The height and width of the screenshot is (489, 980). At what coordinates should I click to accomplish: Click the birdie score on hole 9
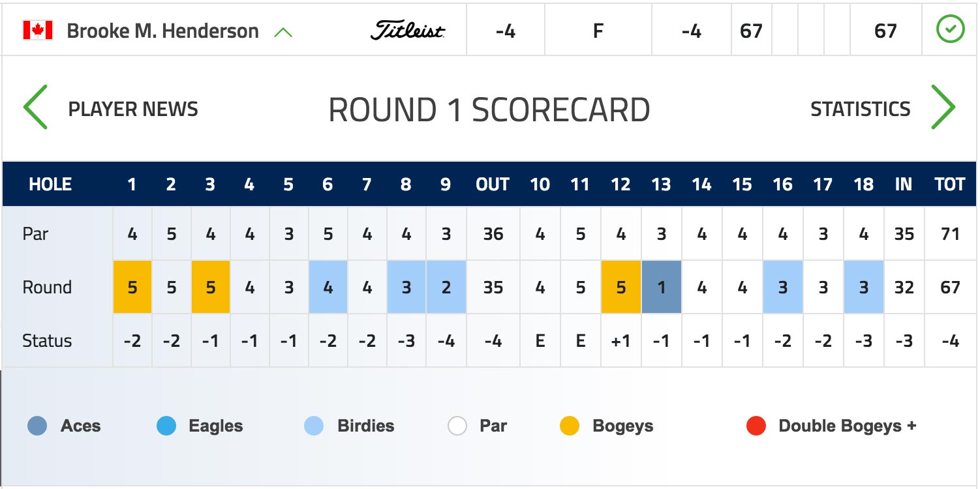point(446,288)
